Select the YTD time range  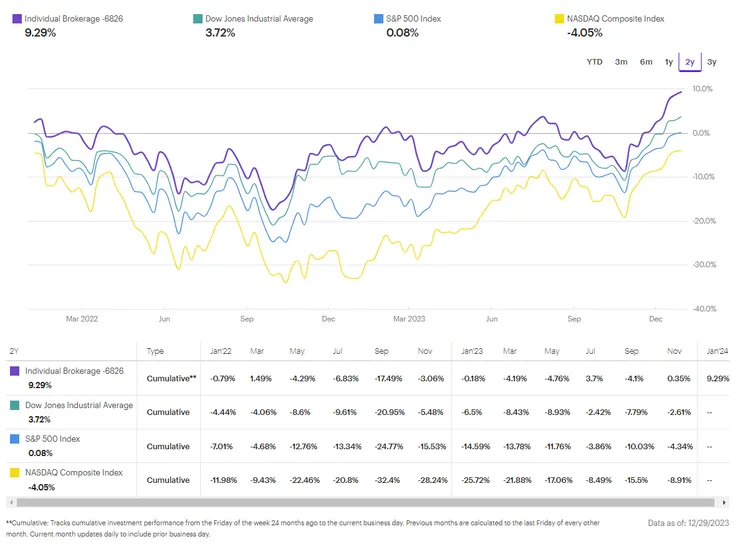[594, 62]
